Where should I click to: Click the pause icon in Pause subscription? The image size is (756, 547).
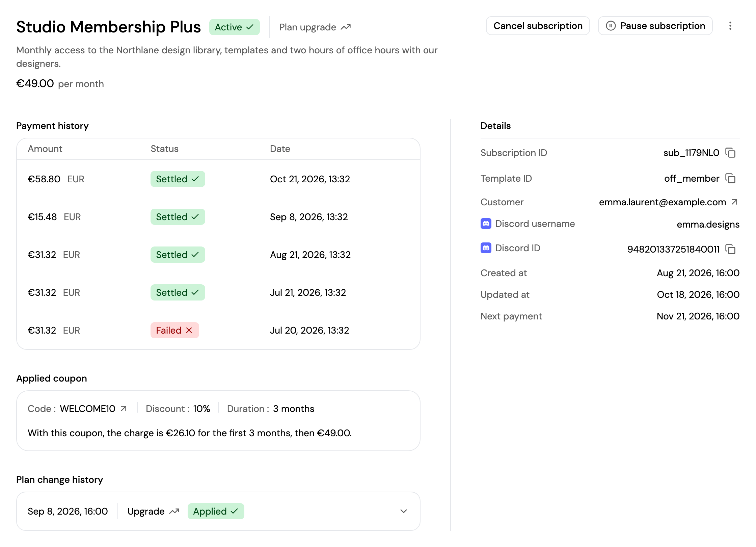611,26
